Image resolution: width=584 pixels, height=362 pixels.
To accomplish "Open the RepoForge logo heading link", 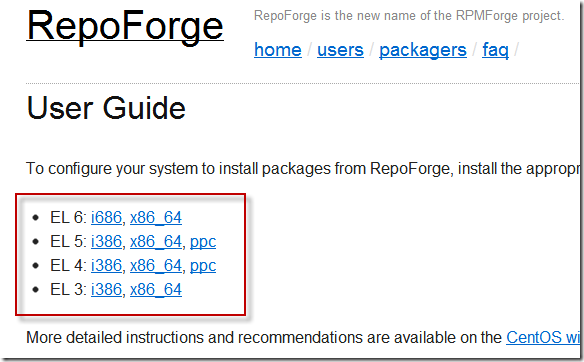I will pos(125,27).
